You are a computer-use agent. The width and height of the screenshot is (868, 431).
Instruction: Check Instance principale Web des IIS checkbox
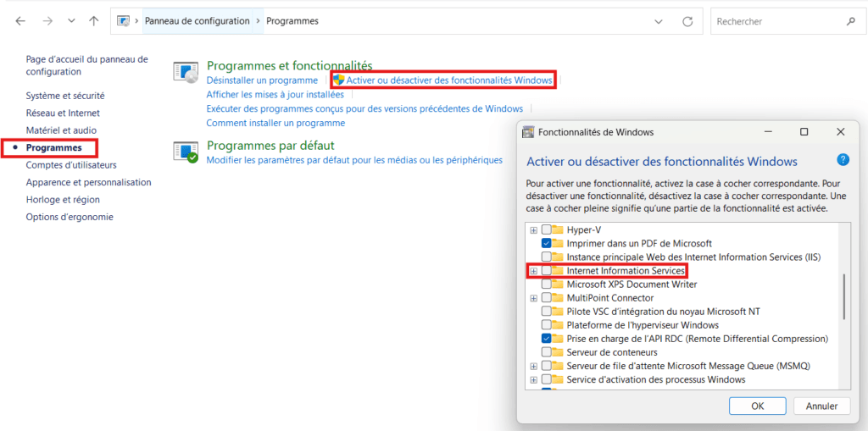[x=547, y=257]
